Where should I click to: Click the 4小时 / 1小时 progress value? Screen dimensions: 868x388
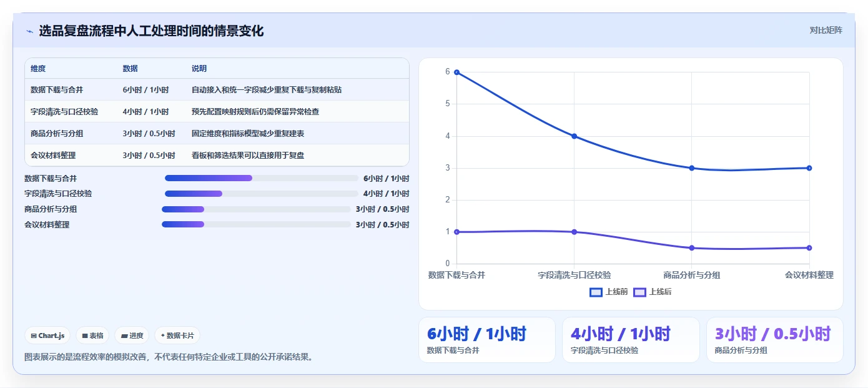point(387,194)
